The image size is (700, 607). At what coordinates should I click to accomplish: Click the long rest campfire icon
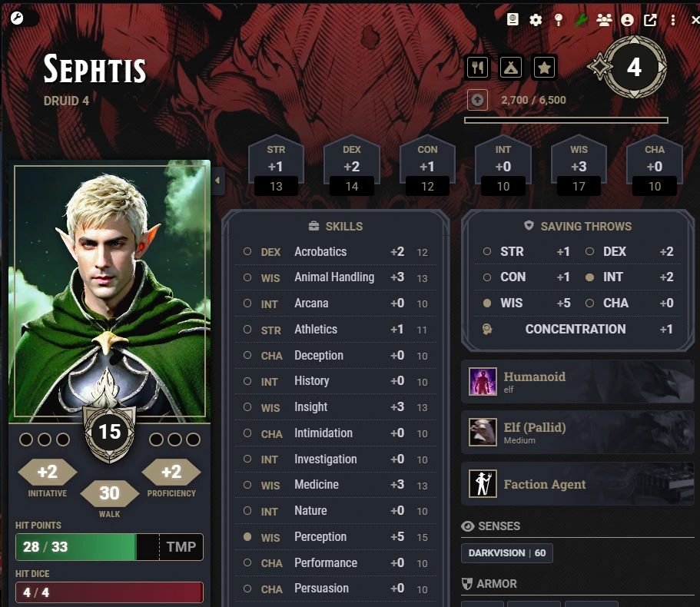click(511, 68)
